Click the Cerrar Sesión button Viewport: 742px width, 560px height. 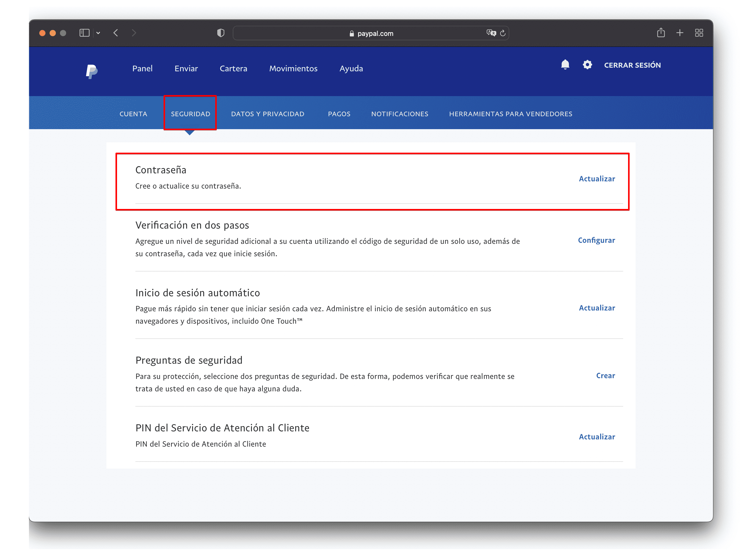click(632, 65)
